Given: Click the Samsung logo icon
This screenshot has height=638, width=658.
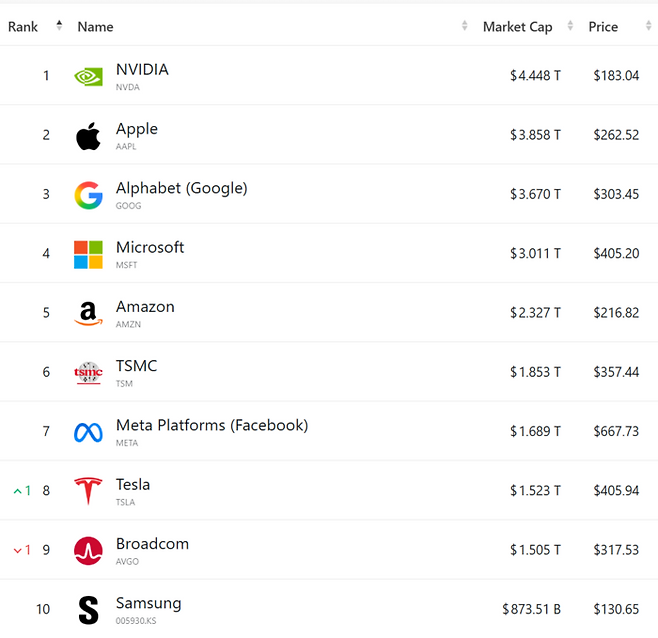Looking at the screenshot, I should (88, 610).
